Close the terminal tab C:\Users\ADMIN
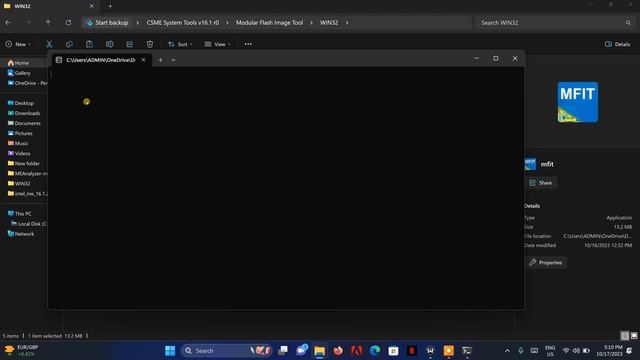The height and width of the screenshot is (360, 640). (143, 60)
